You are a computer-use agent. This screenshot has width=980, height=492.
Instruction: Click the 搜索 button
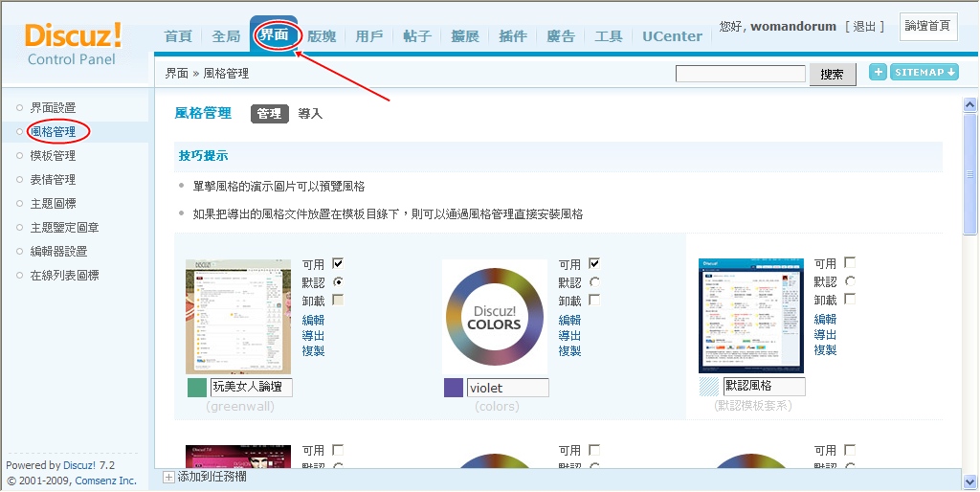coord(833,75)
